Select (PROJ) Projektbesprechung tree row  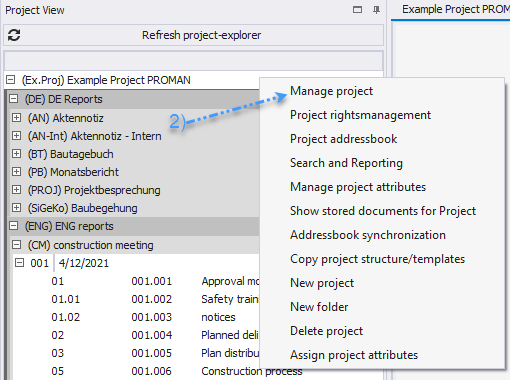pyautogui.click(x=94, y=190)
